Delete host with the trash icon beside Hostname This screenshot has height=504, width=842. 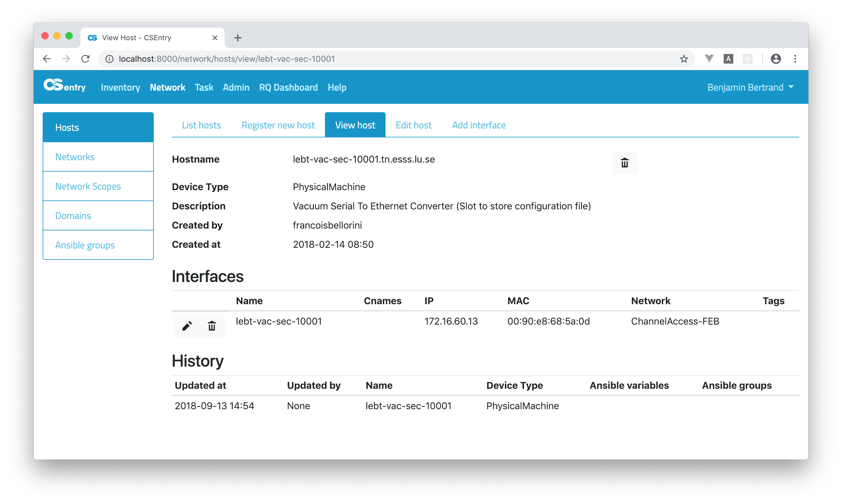[625, 163]
